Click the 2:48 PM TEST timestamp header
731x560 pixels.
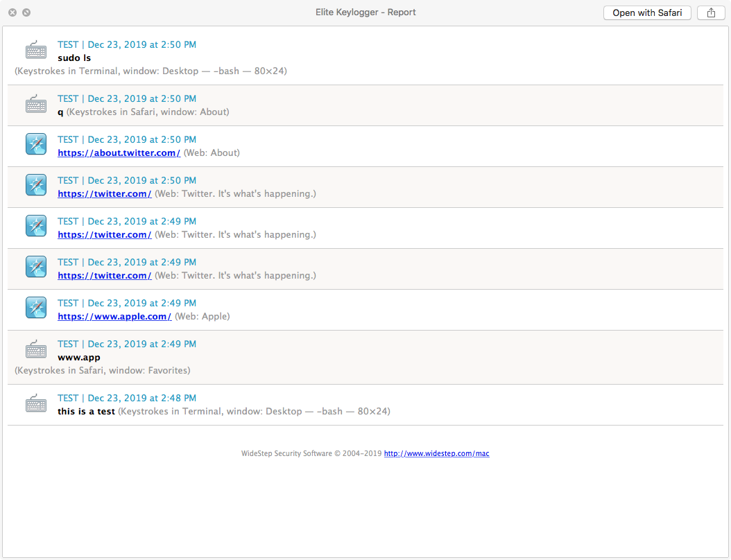pyautogui.click(x=127, y=398)
